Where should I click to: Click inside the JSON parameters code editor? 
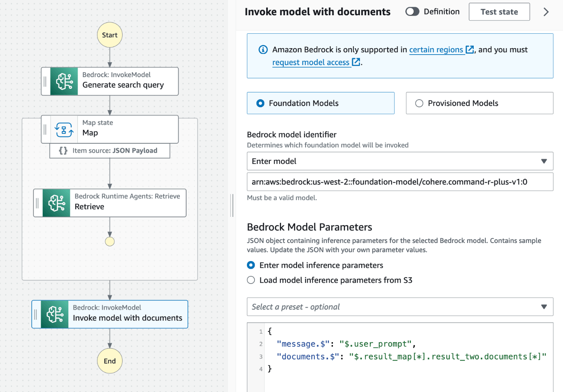click(409, 357)
